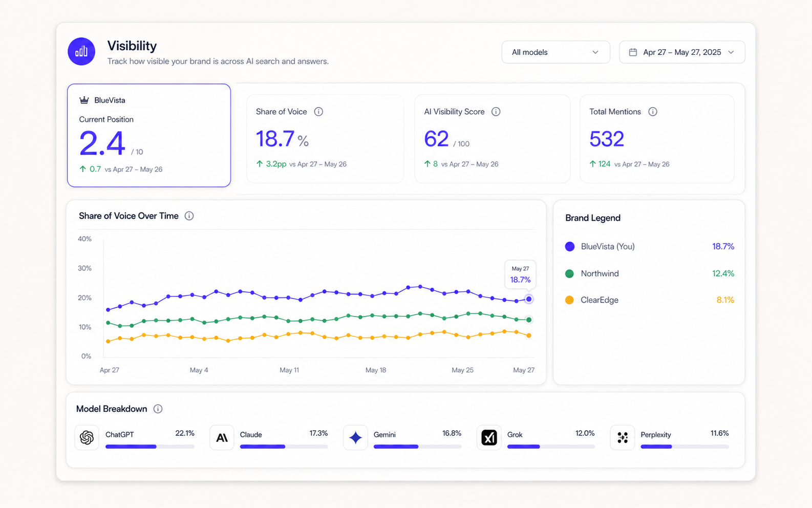812x508 pixels.
Task: Expand the Apr 27 – May 27, 2025 date range
Action: point(682,52)
